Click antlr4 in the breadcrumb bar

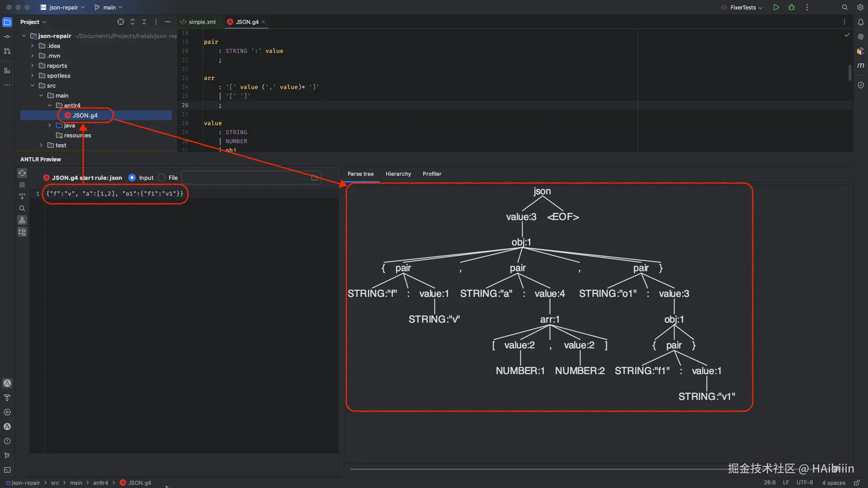pos(100,483)
